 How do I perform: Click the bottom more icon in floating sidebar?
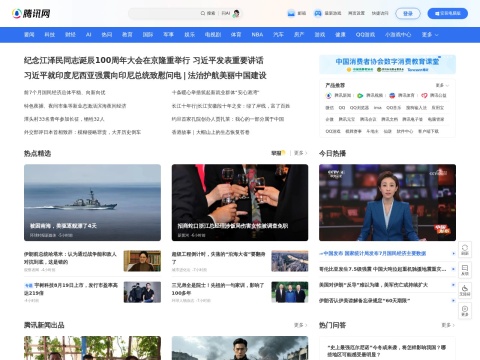point(465,311)
